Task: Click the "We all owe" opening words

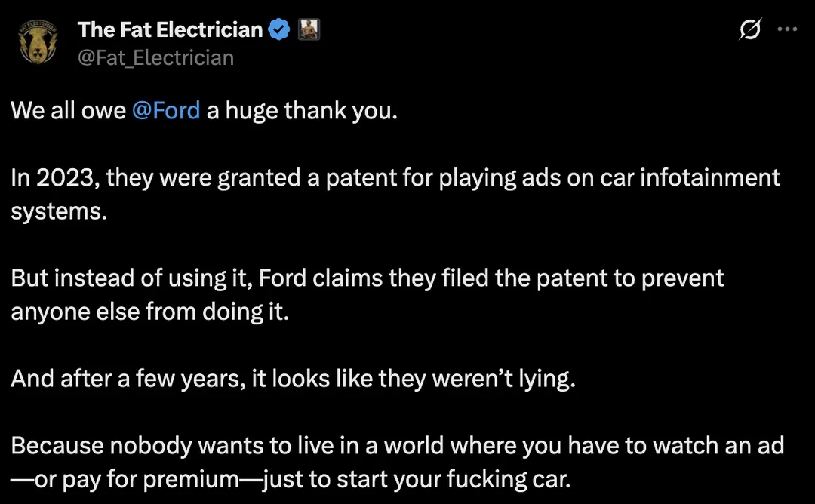Action: coord(68,111)
